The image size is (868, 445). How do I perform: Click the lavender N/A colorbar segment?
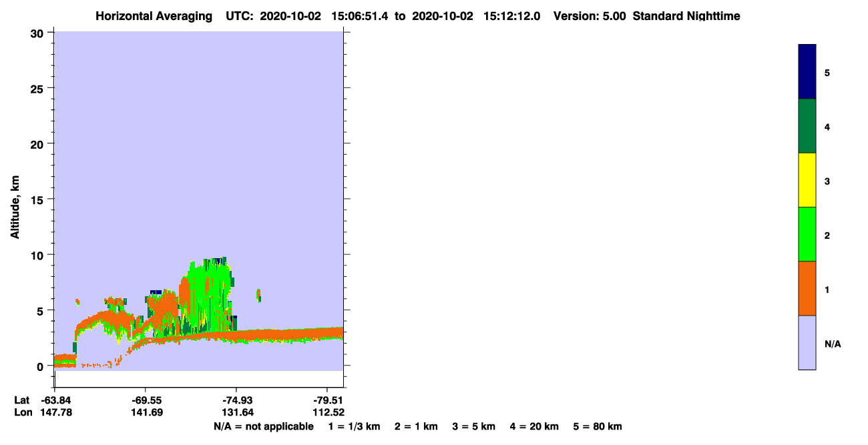[x=807, y=342]
